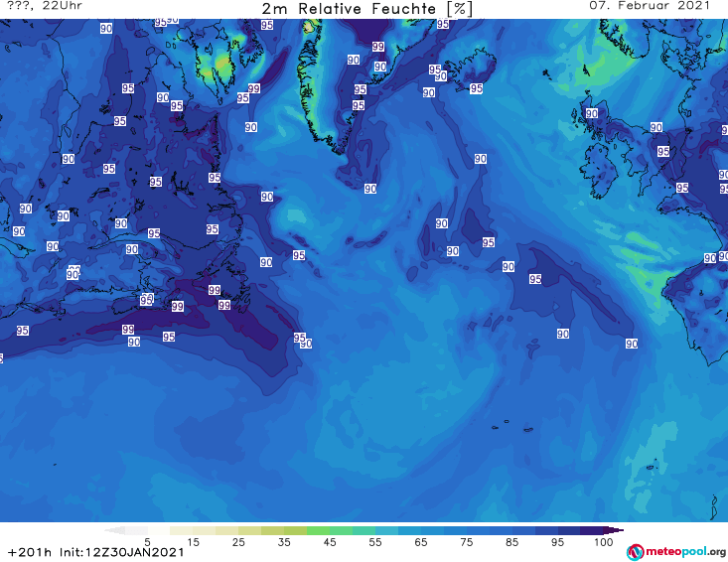Click legend tick label '95' under color bar

(x=557, y=542)
